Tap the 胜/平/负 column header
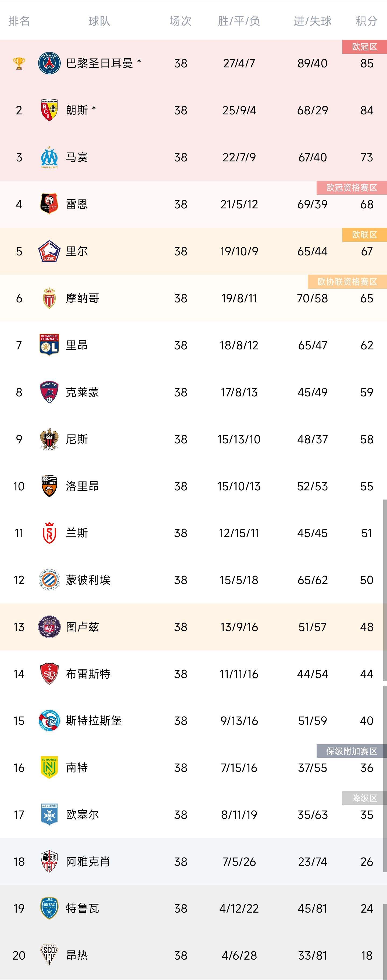This screenshot has height=980, width=387. click(239, 21)
